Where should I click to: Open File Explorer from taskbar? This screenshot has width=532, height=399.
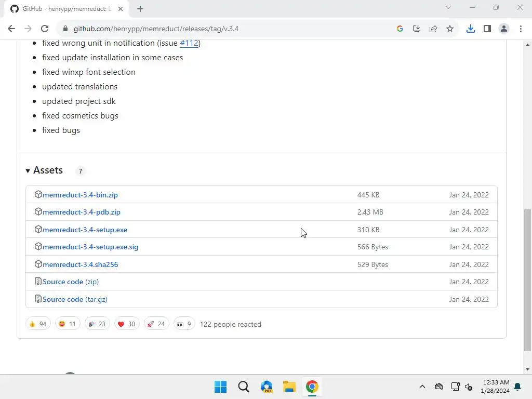[x=289, y=387]
